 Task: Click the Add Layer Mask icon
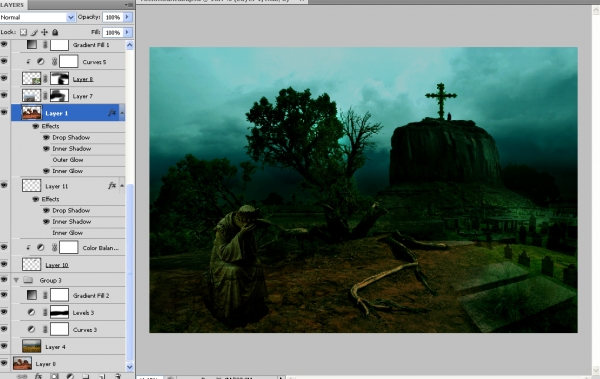pos(54,377)
